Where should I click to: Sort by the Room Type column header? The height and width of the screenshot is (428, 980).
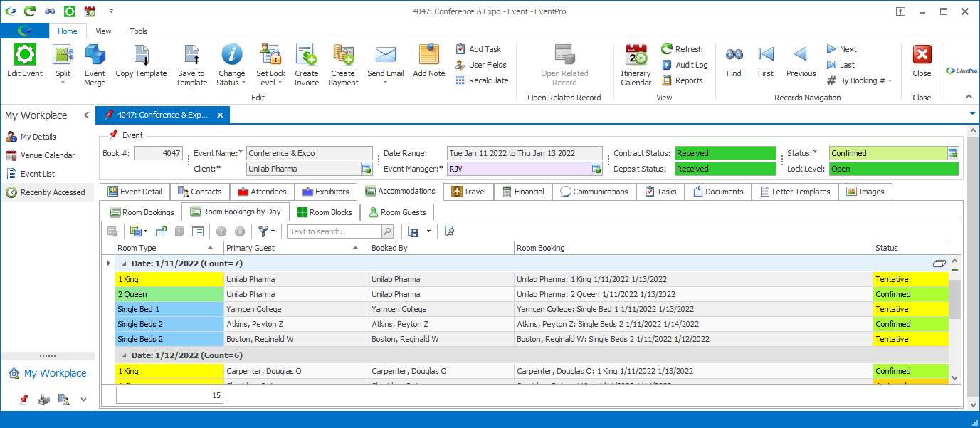(x=169, y=248)
